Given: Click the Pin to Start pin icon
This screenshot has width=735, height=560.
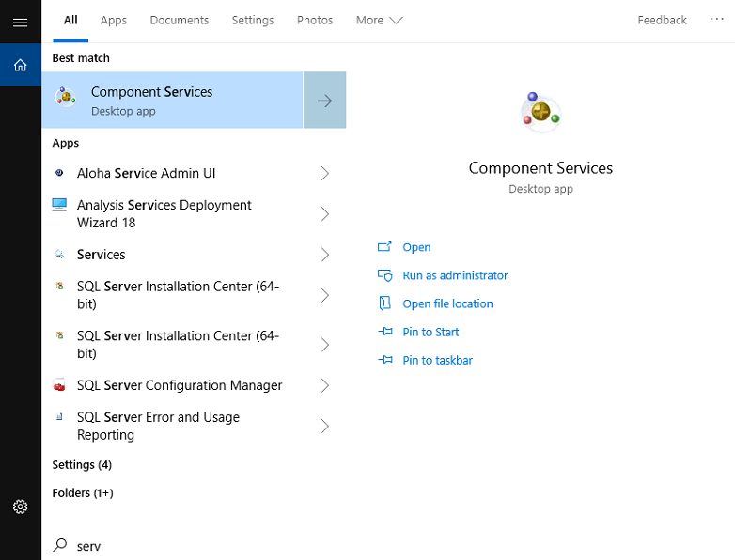Looking at the screenshot, I should (384, 332).
